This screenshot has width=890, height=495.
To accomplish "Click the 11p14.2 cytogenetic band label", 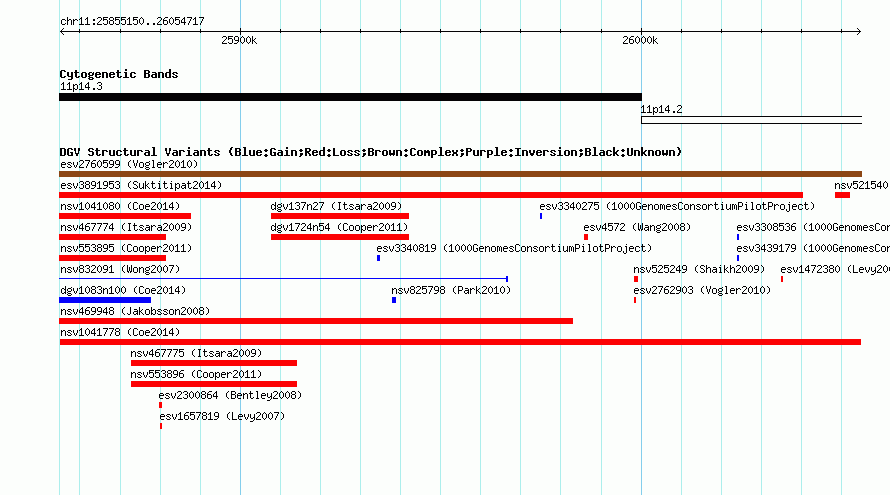I will coord(661,110).
